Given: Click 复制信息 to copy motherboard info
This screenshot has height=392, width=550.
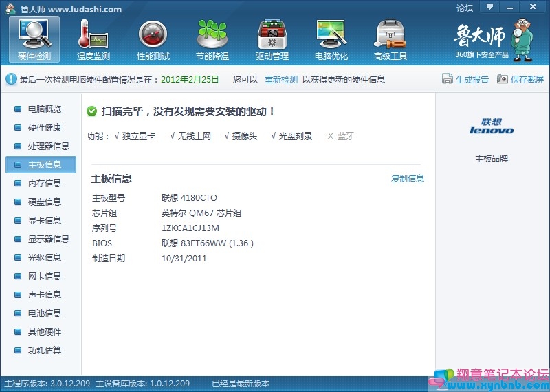Looking at the screenshot, I should (x=408, y=178).
